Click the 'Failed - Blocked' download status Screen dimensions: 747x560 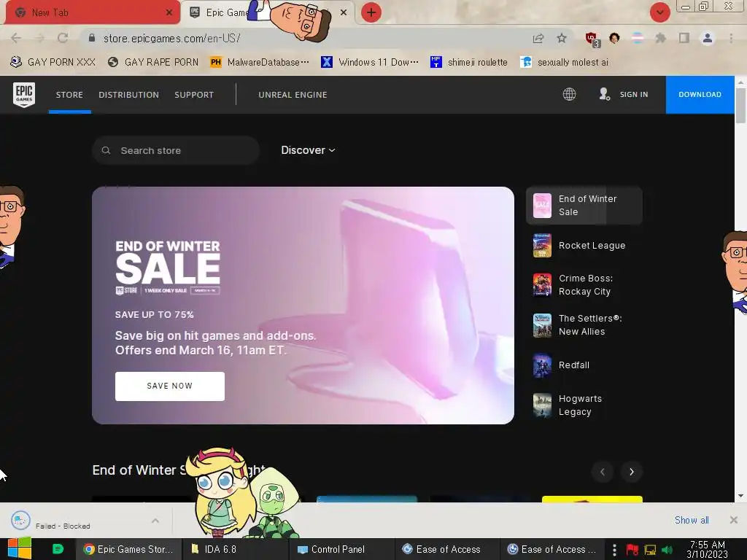[63, 526]
